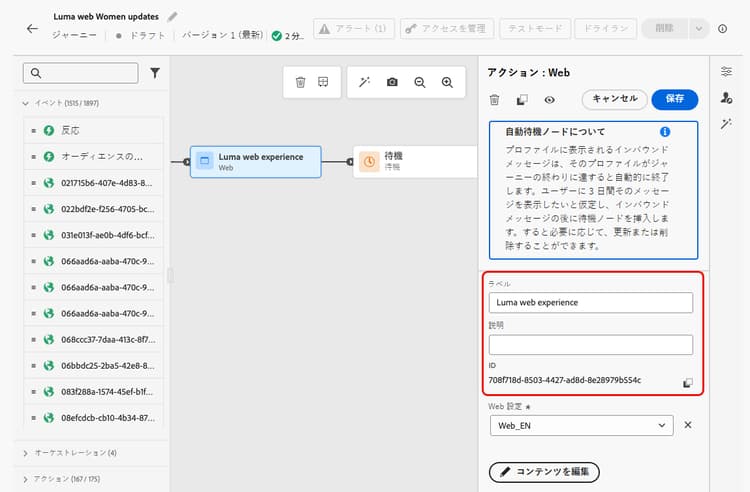This screenshot has width=750, height=492.
Task: Open the right rail user settings icon
Action: (x=726, y=98)
